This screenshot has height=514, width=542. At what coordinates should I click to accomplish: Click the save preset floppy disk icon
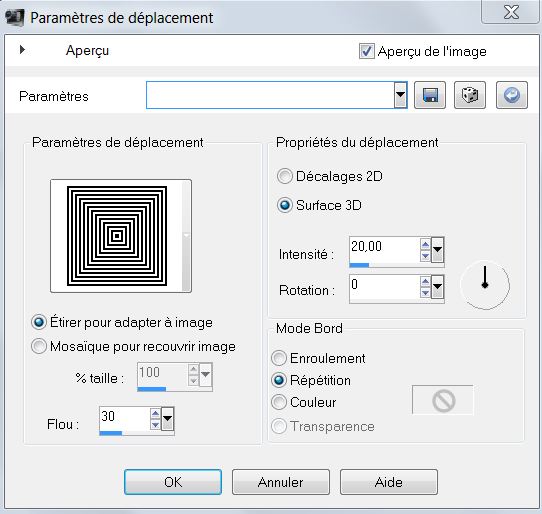[430, 95]
